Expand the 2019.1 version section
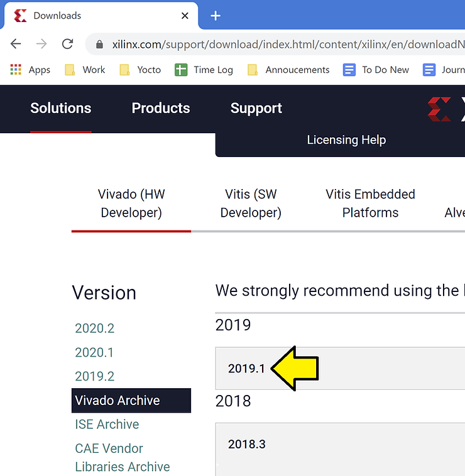465x476 pixels. tap(246, 369)
